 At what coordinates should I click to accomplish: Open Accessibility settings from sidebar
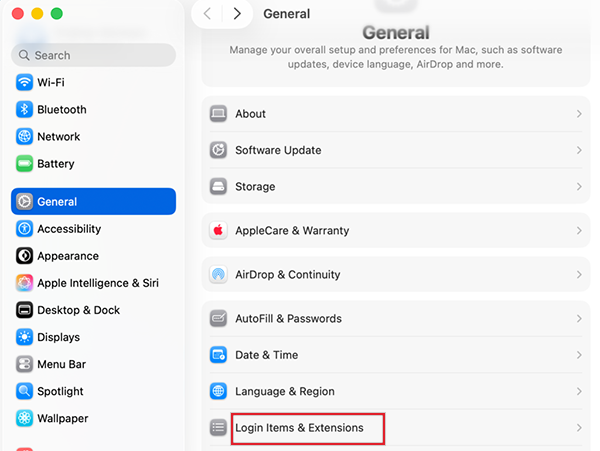pos(69,229)
